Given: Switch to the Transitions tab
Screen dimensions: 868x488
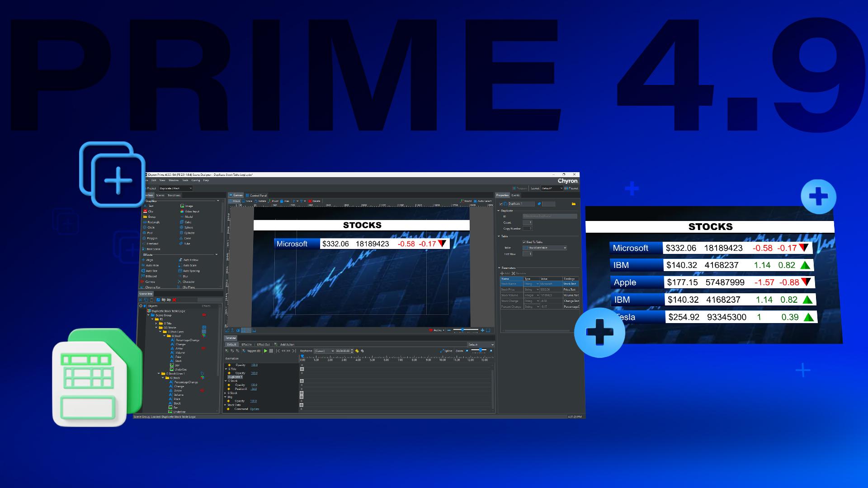Looking at the screenshot, I should 174,195.
